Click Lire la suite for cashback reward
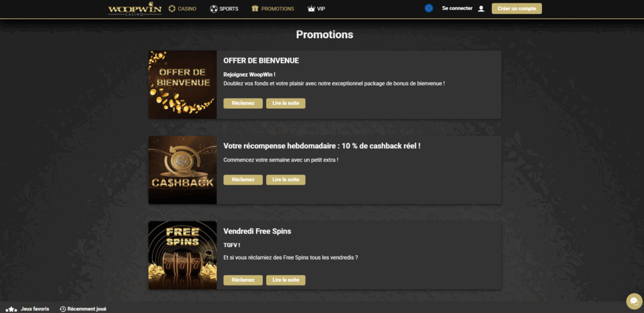The image size is (644, 313). pyautogui.click(x=286, y=180)
